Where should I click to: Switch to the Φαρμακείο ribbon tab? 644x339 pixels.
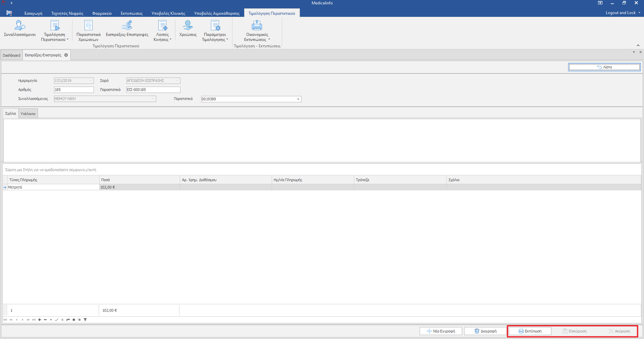pyautogui.click(x=102, y=13)
